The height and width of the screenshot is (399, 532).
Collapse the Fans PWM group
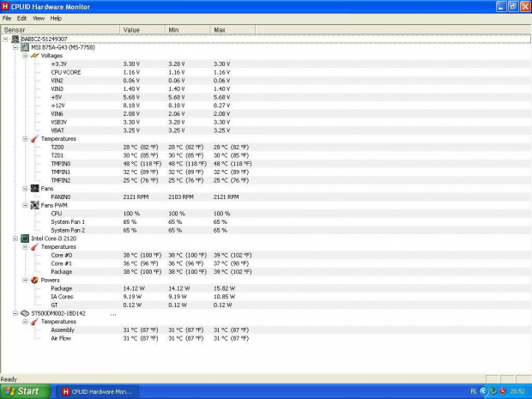coord(25,205)
